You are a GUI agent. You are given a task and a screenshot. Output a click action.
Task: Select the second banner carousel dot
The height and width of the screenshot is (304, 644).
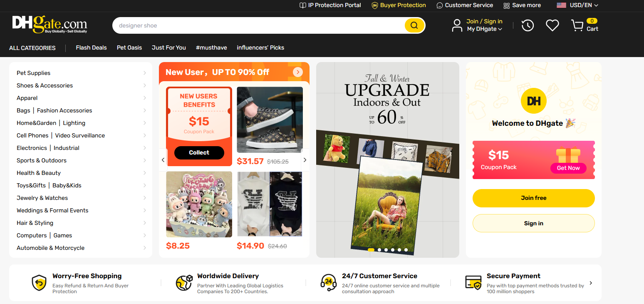click(379, 250)
